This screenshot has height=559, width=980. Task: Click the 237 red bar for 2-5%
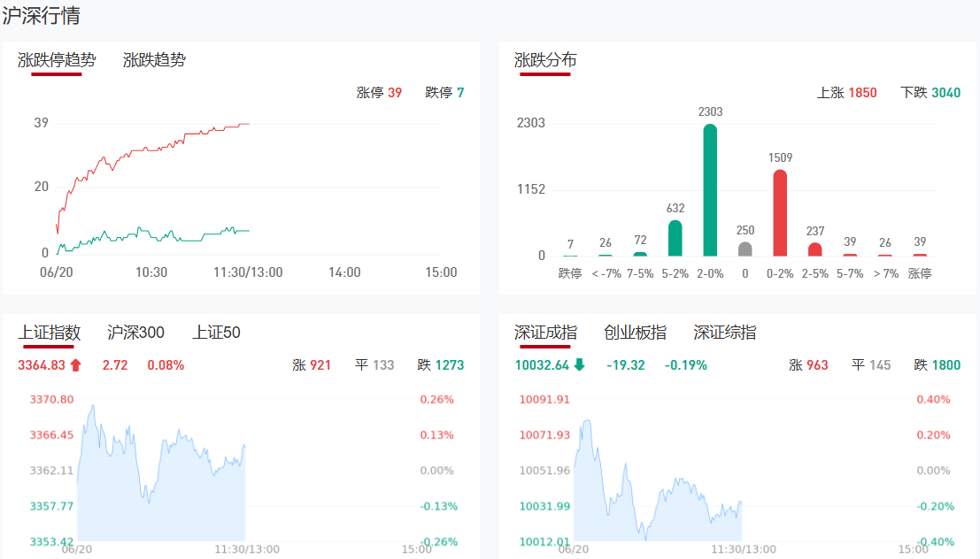815,249
